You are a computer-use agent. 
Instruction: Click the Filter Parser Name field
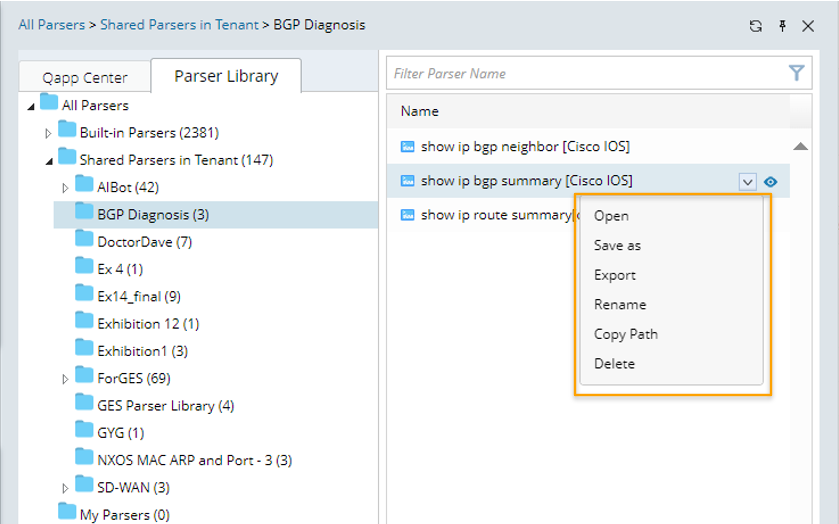[x=585, y=73]
